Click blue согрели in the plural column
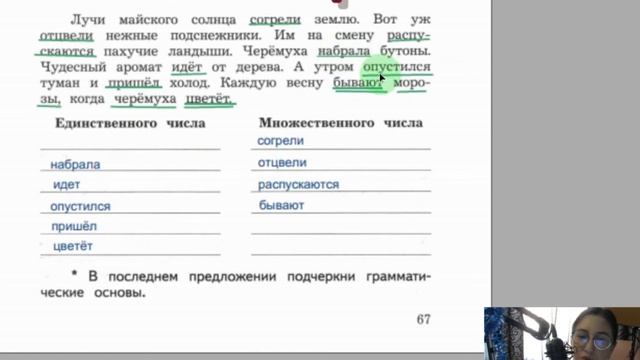This screenshot has height=360, width=640. pyautogui.click(x=280, y=141)
